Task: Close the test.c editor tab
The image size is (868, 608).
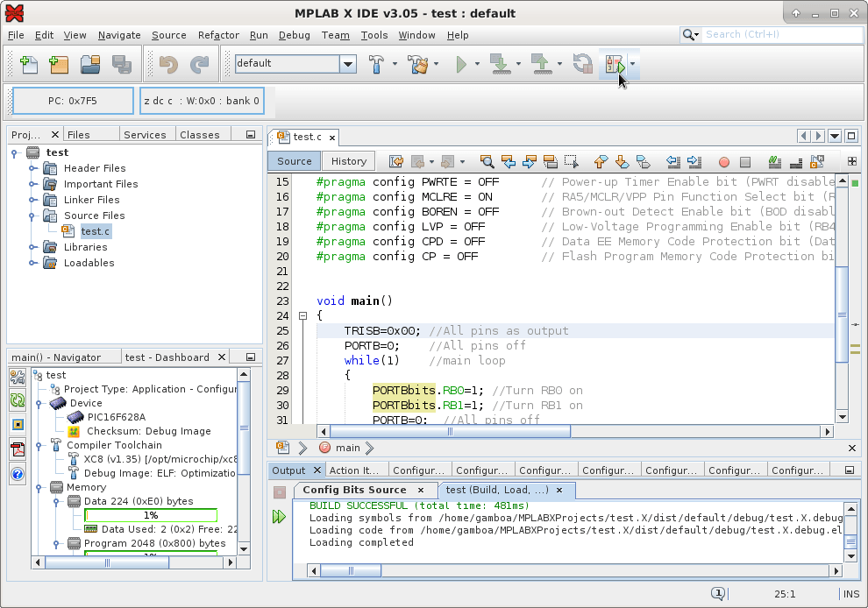Action: [x=332, y=138]
